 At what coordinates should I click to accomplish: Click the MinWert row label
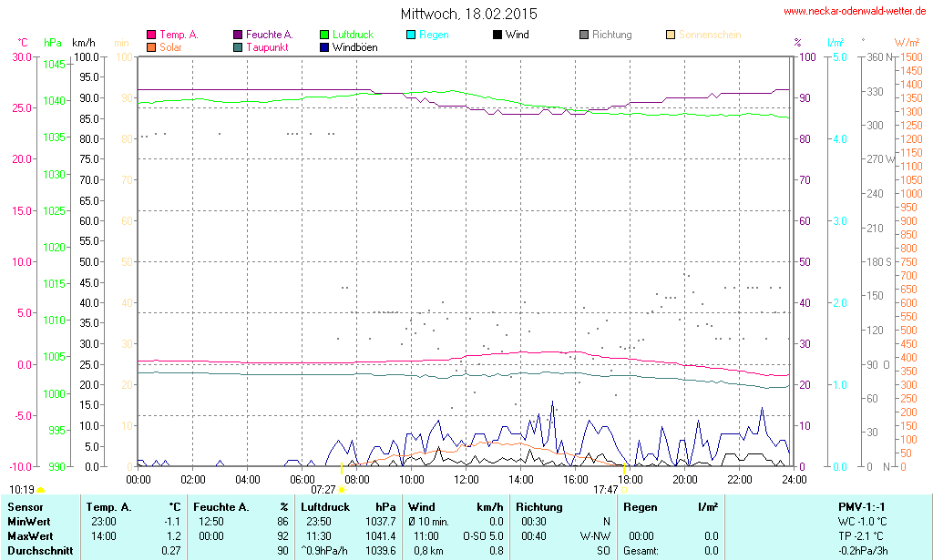tap(29, 522)
